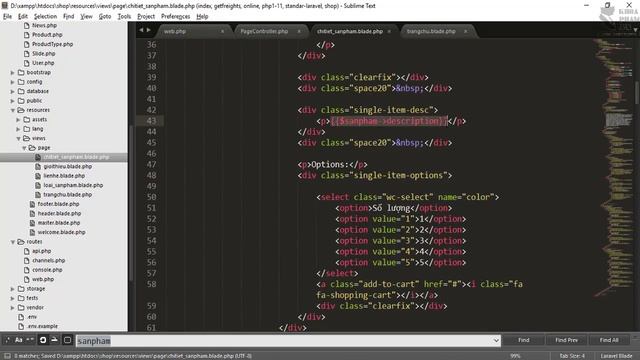Click the Find button
Viewport: 640px width, 360px height.
pos(524,340)
